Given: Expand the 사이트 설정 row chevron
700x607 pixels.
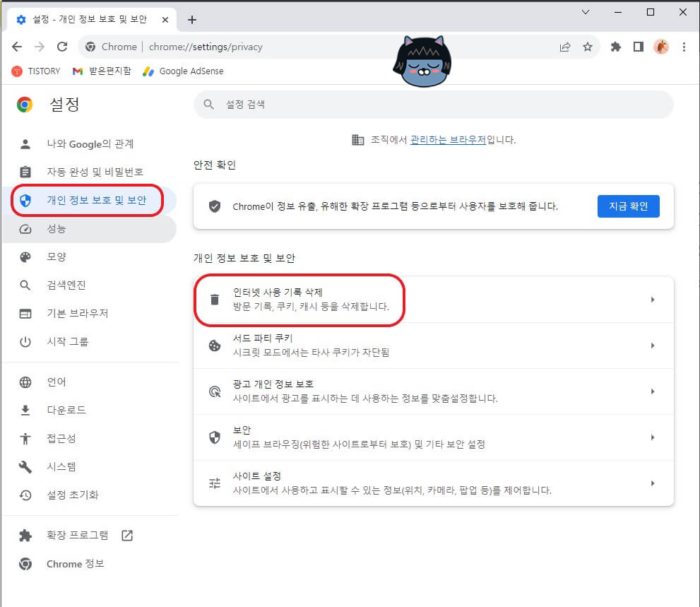Looking at the screenshot, I should coord(652,483).
